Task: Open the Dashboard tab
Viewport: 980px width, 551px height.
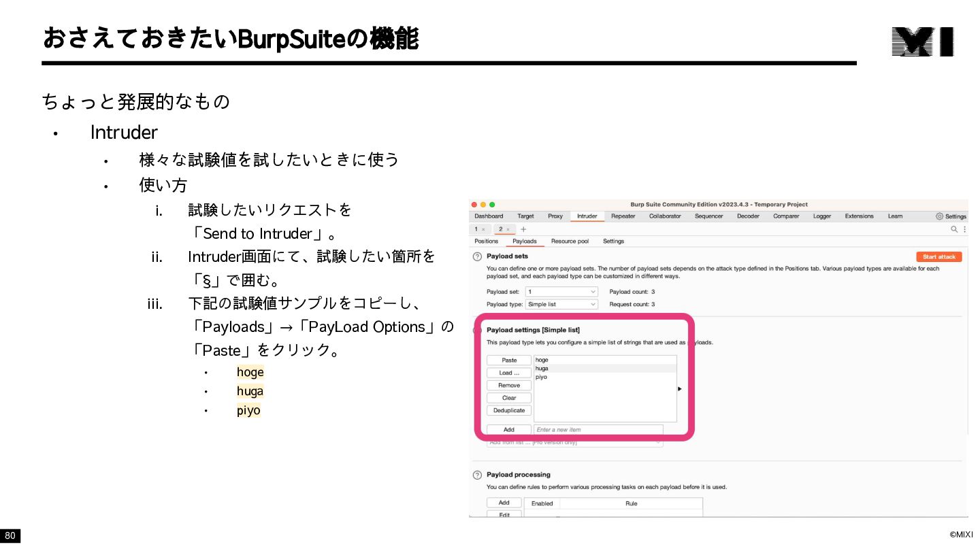Action: (489, 216)
